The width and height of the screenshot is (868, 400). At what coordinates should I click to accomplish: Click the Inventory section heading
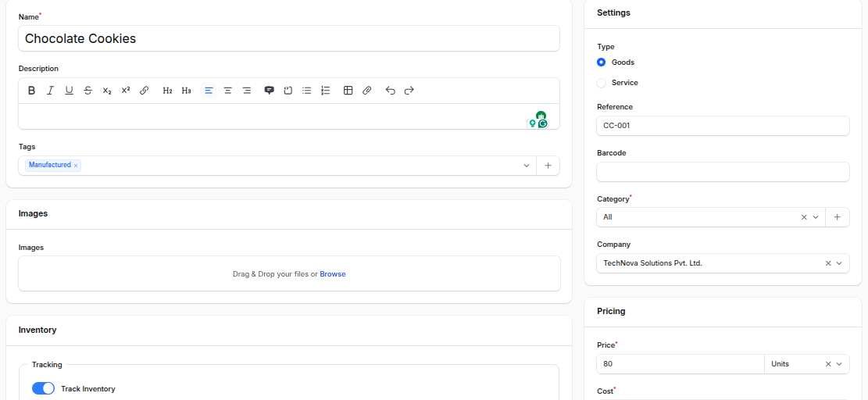point(38,330)
